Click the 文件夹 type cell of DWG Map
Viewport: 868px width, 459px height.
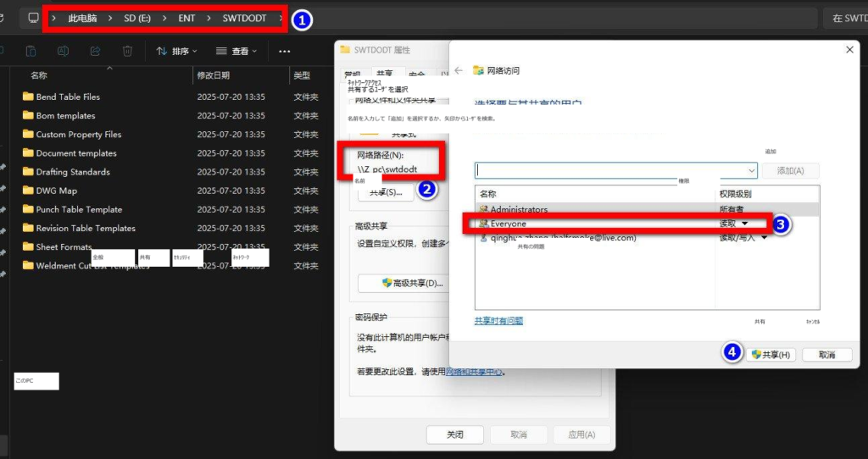305,191
